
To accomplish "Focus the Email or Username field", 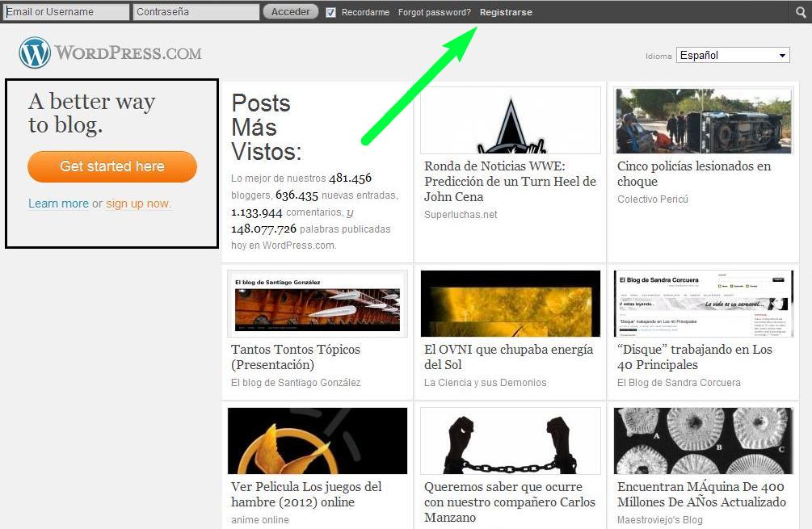I will pos(66,12).
